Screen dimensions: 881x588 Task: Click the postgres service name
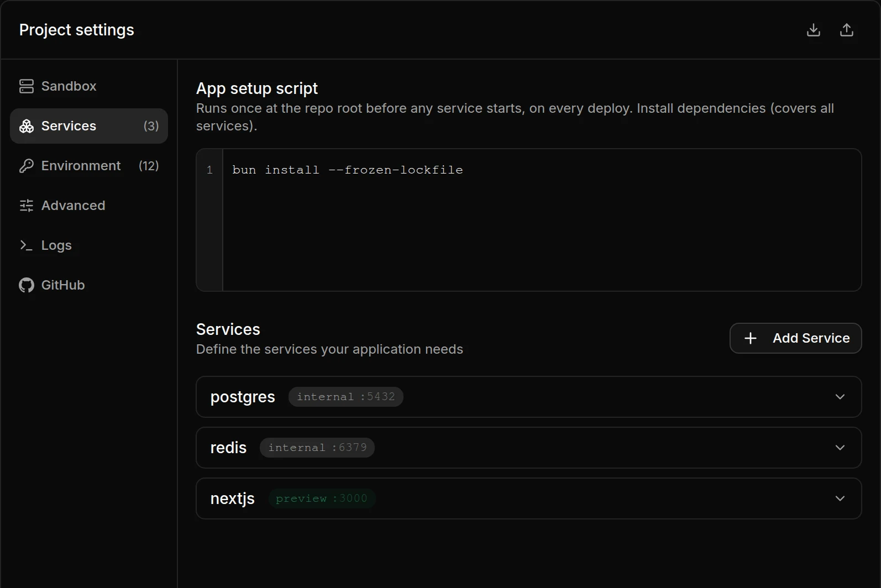pos(243,397)
